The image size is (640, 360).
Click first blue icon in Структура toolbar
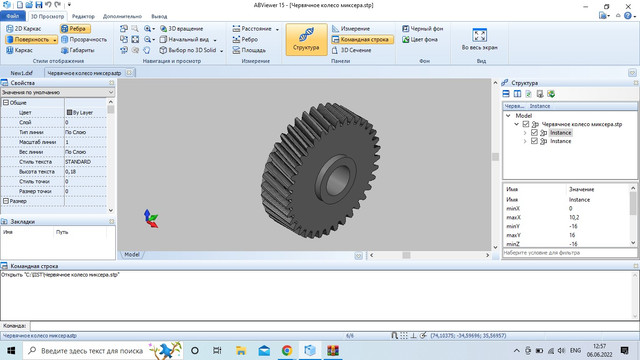pos(506,94)
